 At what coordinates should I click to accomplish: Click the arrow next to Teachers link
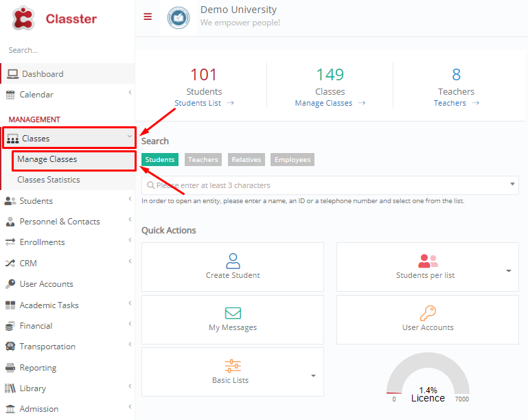click(x=475, y=103)
